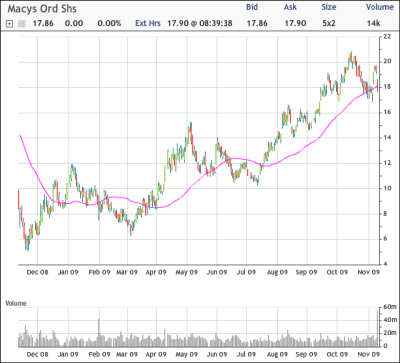
Task: Click the tallest volume bar in Nov 09
Action: point(378,329)
